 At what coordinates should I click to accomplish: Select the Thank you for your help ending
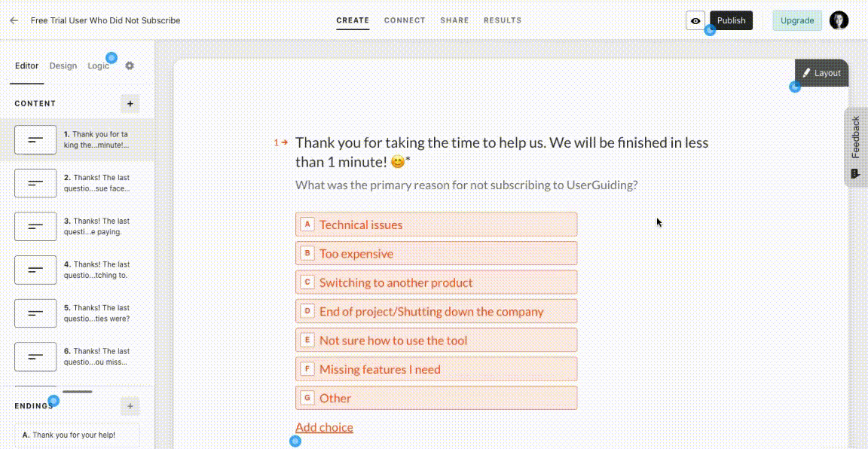[76, 435]
